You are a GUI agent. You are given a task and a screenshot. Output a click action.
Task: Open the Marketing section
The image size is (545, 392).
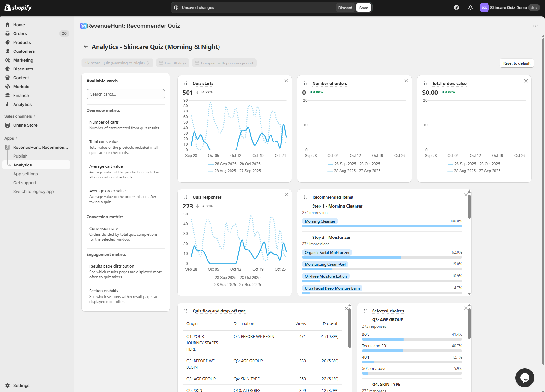(22, 60)
